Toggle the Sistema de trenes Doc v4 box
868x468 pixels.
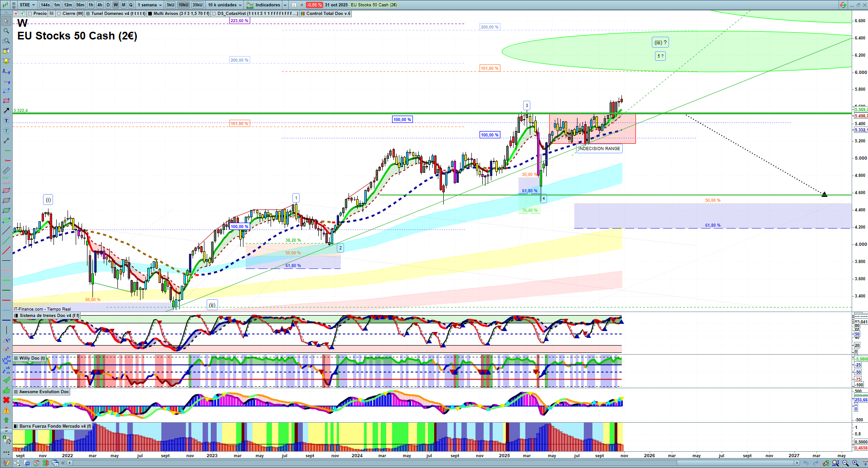pos(16,316)
